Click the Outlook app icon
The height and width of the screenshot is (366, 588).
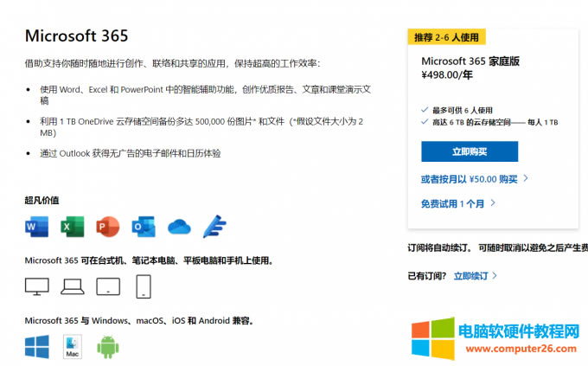coord(143,227)
